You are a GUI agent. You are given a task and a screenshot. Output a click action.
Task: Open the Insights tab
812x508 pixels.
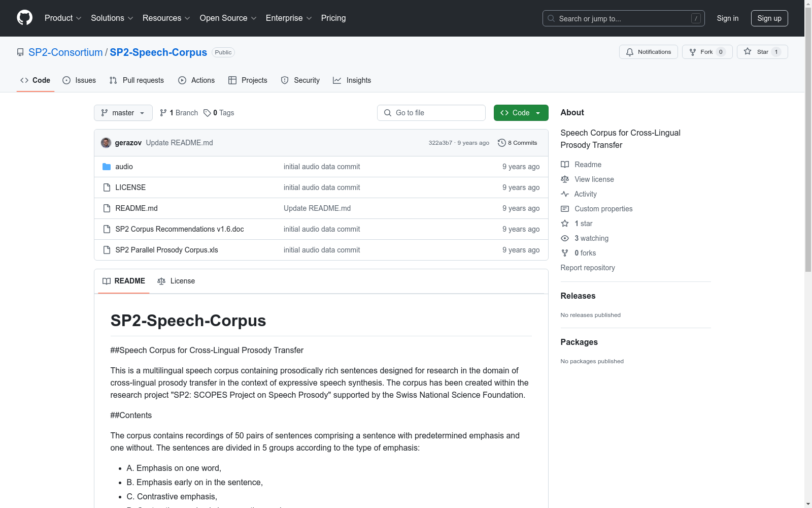(352, 80)
